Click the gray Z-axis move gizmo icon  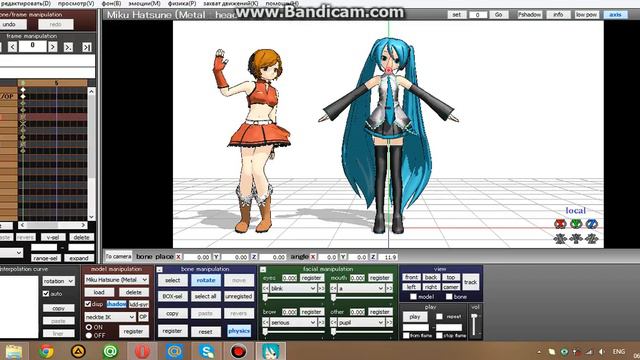point(591,238)
